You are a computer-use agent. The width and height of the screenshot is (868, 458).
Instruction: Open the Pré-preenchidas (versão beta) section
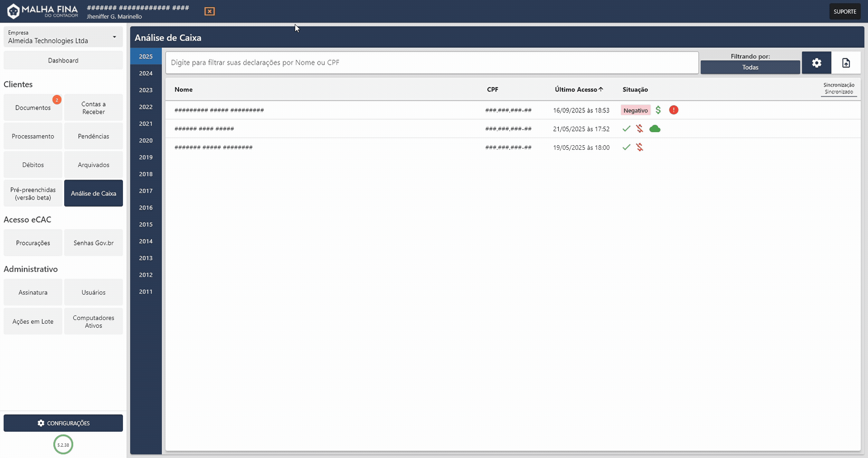(x=33, y=193)
